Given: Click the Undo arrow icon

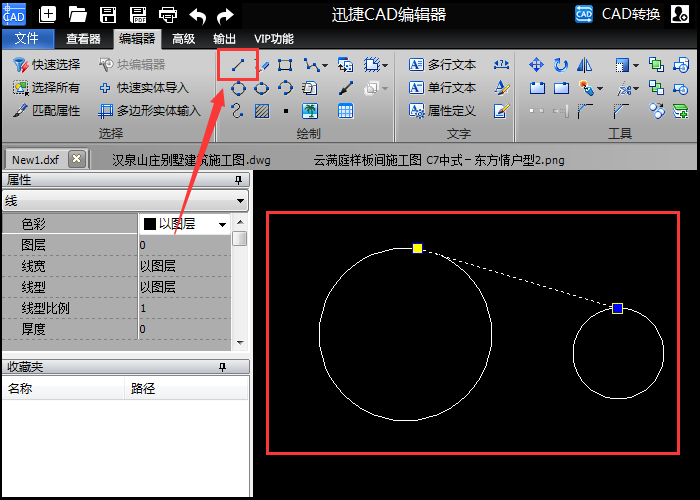Looking at the screenshot, I should pos(198,15).
